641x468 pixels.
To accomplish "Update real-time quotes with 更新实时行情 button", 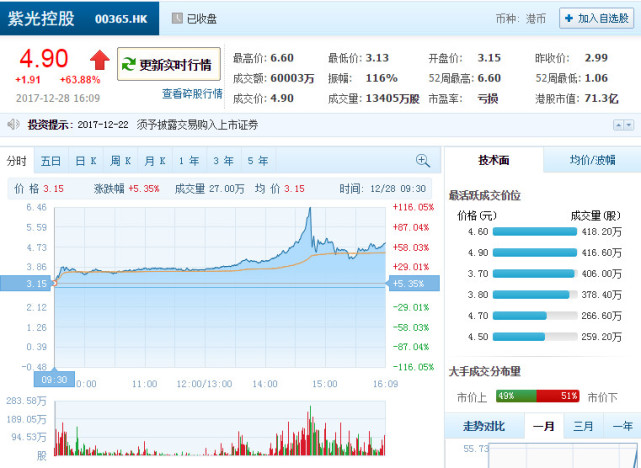I will click(x=169, y=64).
